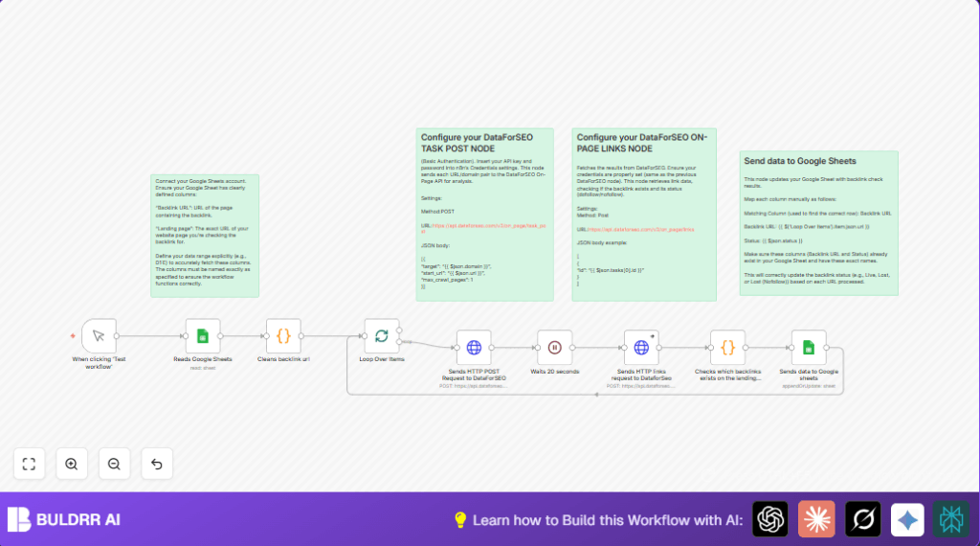Click the 'Cleans backlink url' label text
The image size is (980, 546).
(x=283, y=359)
